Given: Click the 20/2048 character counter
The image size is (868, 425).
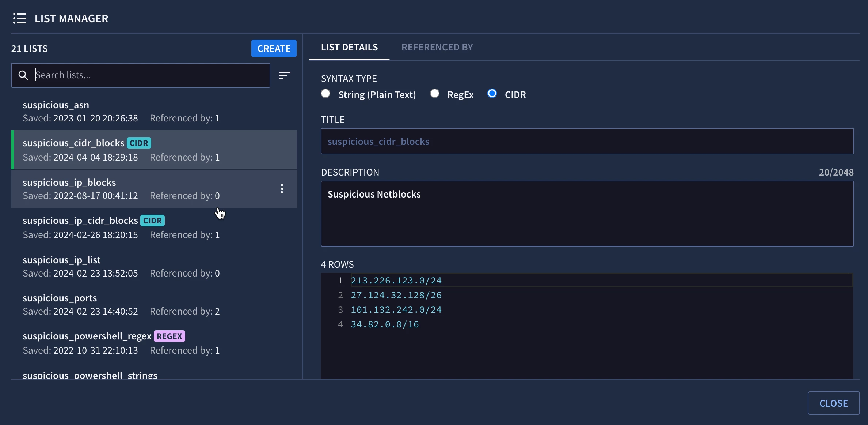Looking at the screenshot, I should 836,172.
